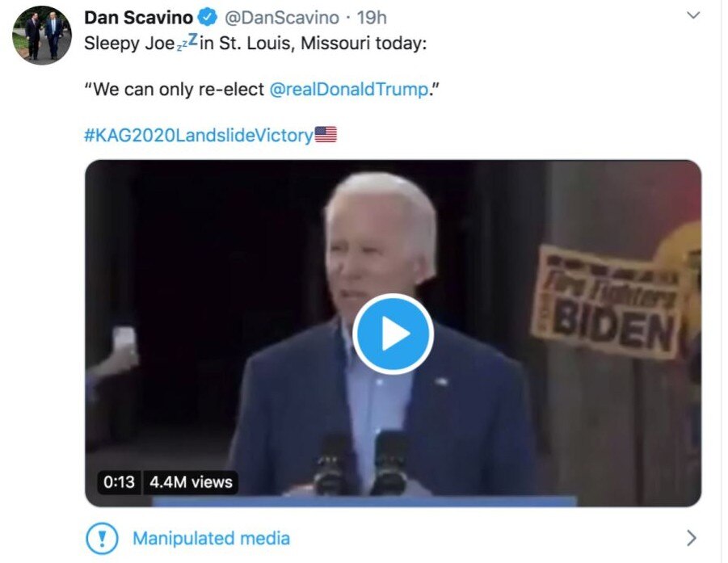Click the "We can only re-elect" quote text

tap(175, 89)
